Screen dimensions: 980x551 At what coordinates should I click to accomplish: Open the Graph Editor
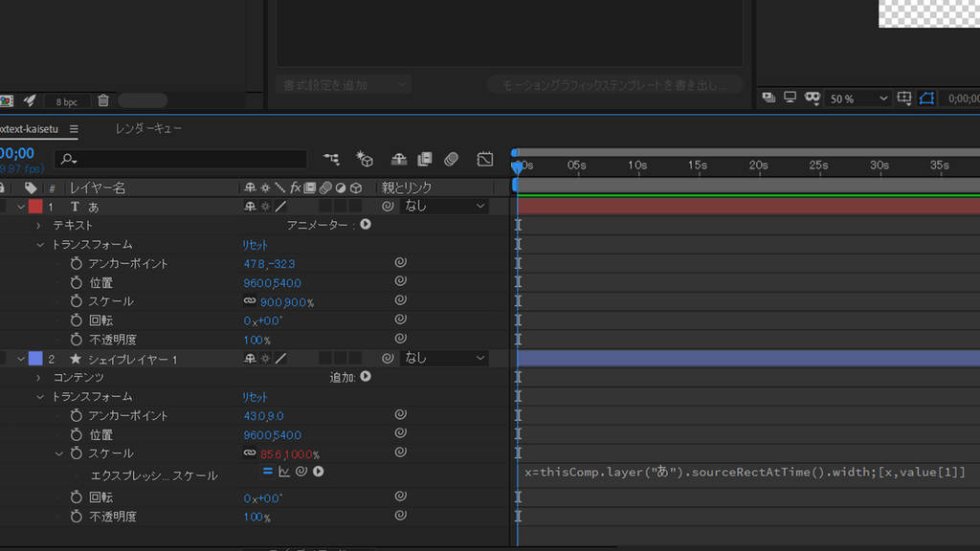485,160
